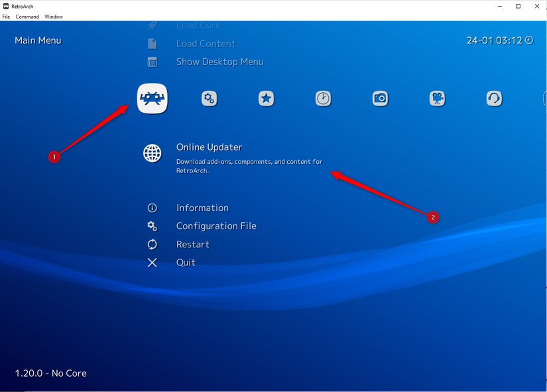The image size is (547, 392).
Task: Open the Window menu
Action: [54, 17]
